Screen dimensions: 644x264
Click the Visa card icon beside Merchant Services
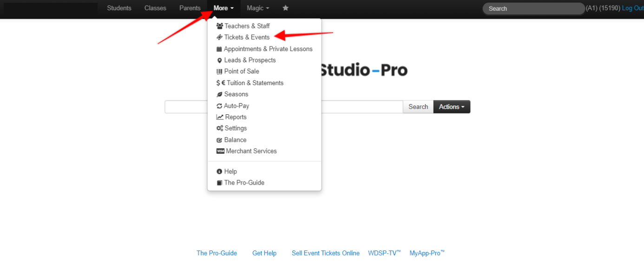(220, 151)
